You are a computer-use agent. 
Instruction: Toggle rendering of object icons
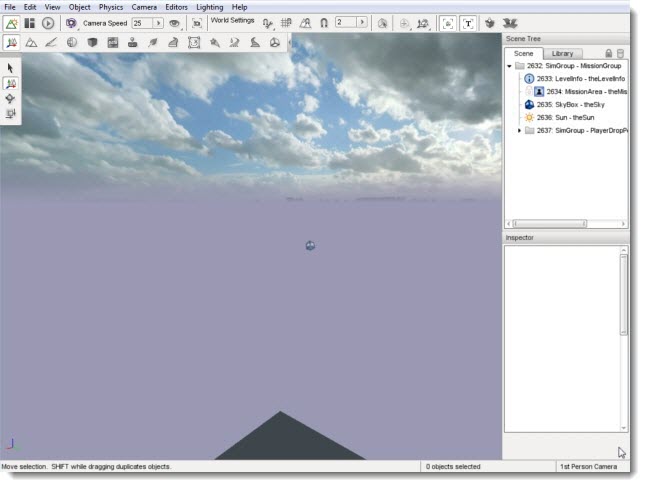448,23
